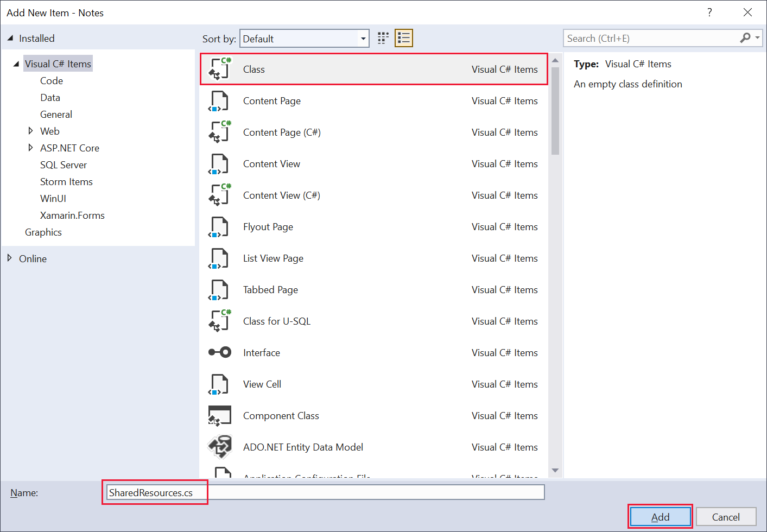Select the ADO.NET Entity Data Model icon
Image resolution: width=767 pixels, height=532 pixels.
pos(219,447)
